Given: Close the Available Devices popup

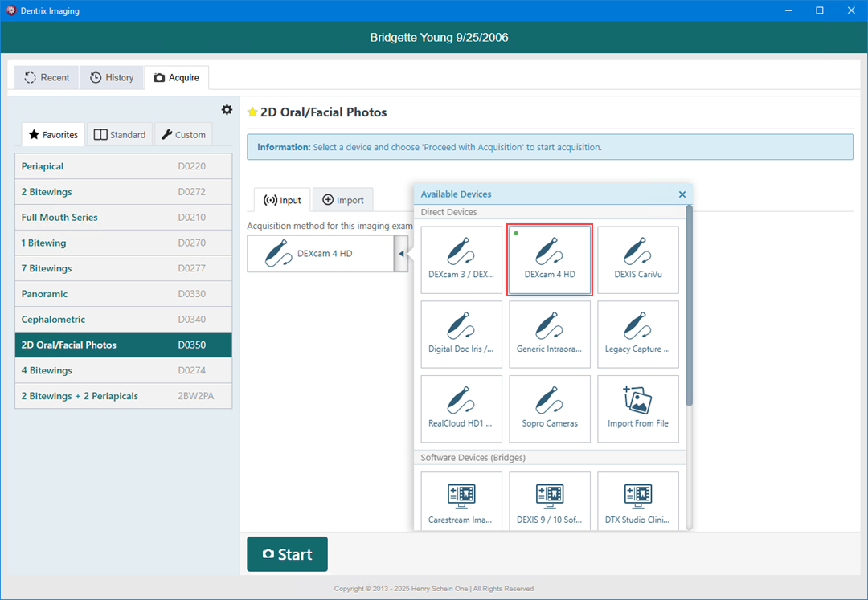Looking at the screenshot, I should 682,194.
